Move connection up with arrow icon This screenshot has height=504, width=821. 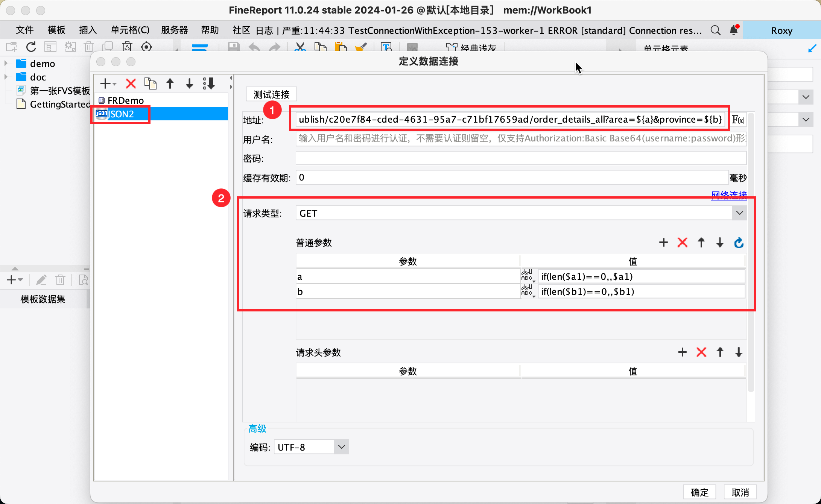click(x=170, y=83)
